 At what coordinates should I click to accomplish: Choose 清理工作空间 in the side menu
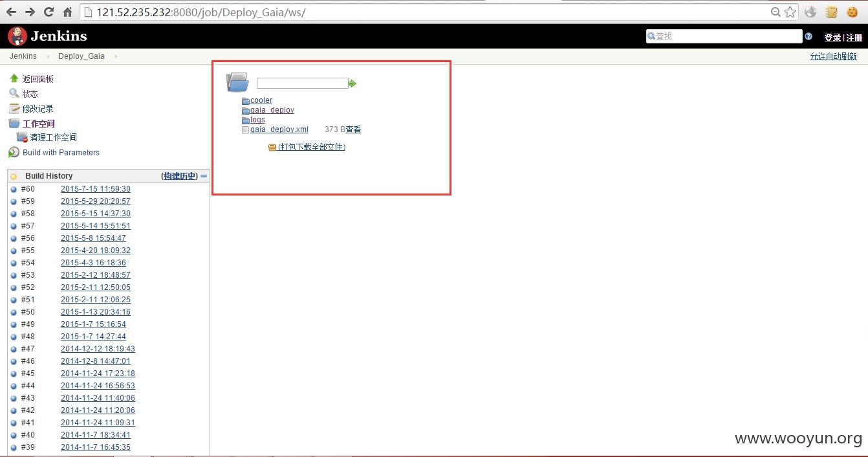[x=54, y=137]
